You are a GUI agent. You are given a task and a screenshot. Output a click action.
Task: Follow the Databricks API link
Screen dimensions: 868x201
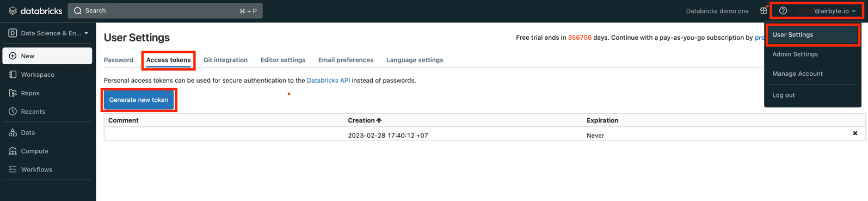coord(328,81)
